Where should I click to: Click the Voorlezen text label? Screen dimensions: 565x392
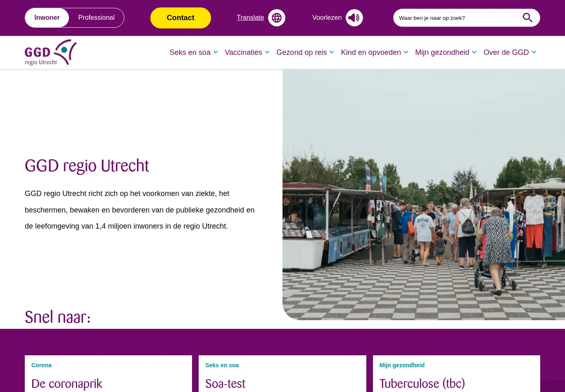point(327,18)
